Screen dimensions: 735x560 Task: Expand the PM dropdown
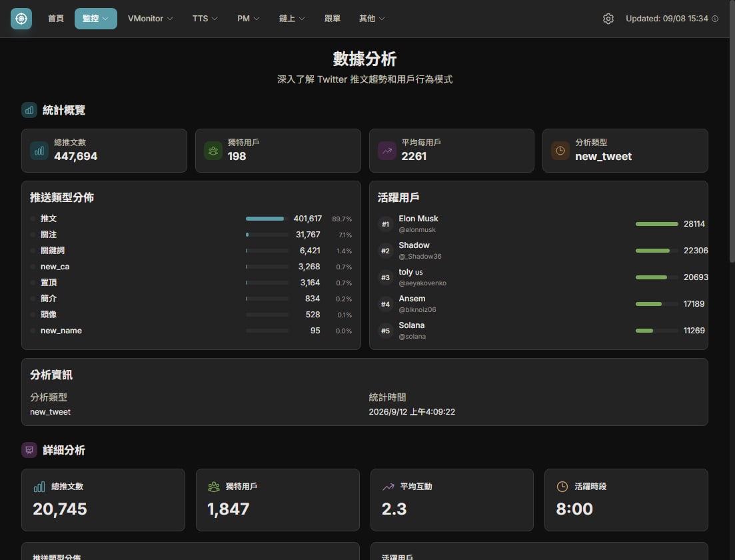coord(248,19)
